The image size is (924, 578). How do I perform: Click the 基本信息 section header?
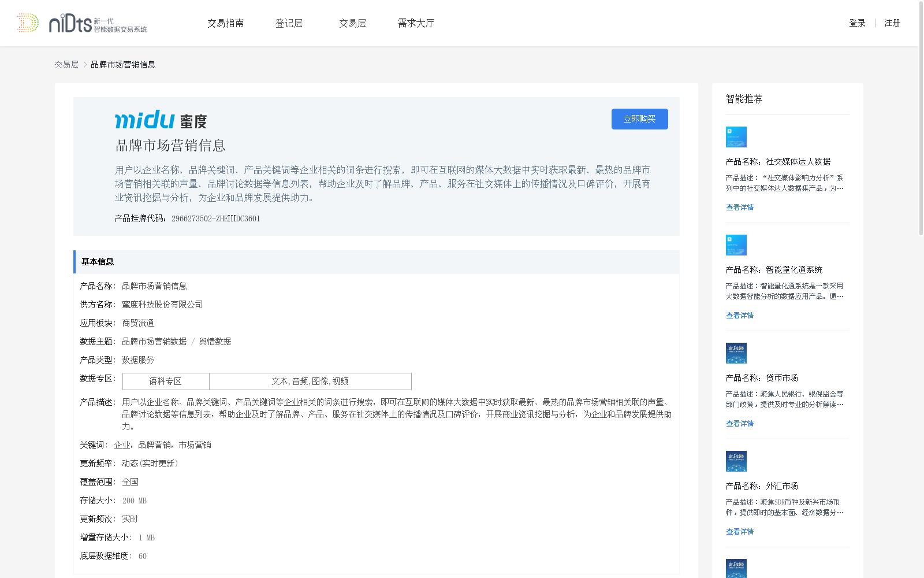click(x=377, y=262)
